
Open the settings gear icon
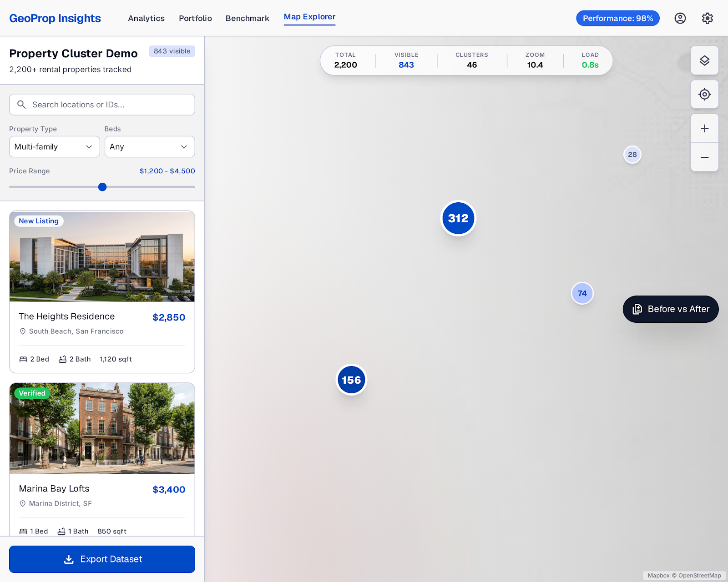[708, 18]
